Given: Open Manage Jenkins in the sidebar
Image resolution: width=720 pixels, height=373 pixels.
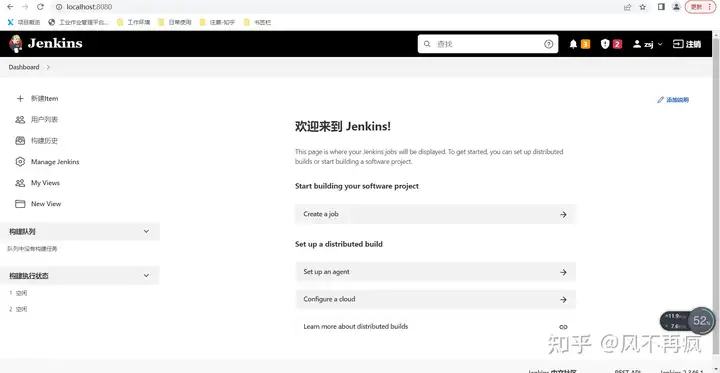Looking at the screenshot, I should click(55, 162).
